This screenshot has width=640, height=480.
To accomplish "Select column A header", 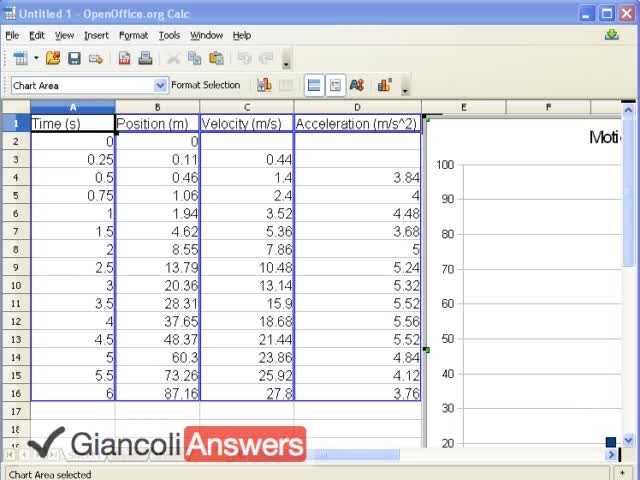I will pyautogui.click(x=73, y=107).
